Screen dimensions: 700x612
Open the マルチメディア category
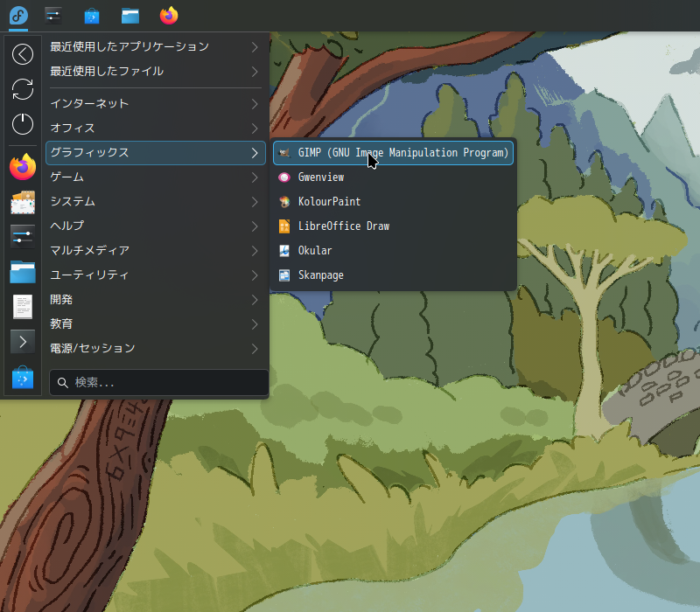pyautogui.click(x=156, y=251)
